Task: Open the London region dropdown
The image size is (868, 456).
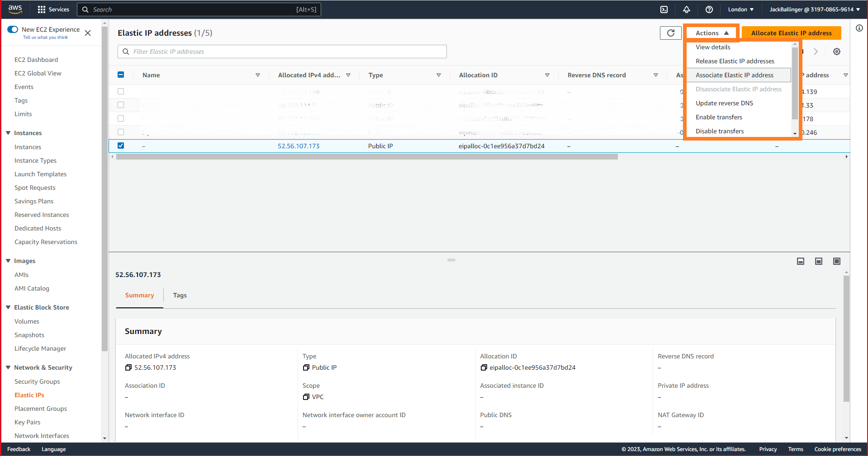Action: (740, 9)
